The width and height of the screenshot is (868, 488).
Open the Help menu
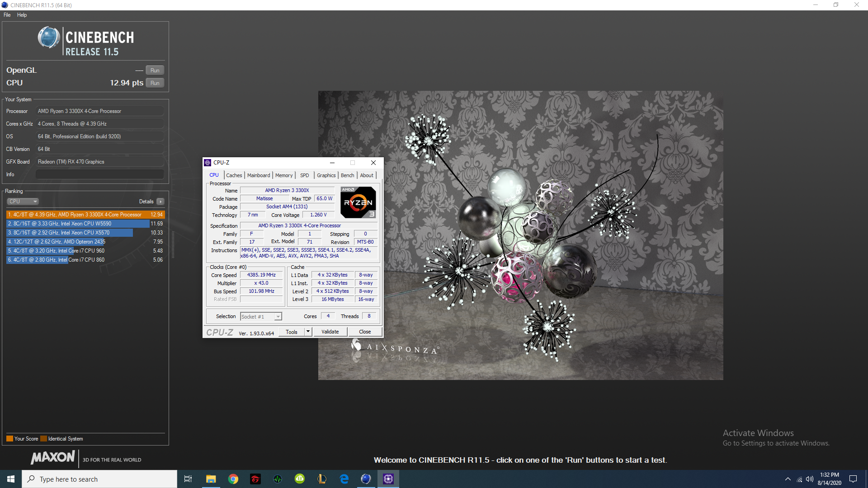click(x=22, y=15)
